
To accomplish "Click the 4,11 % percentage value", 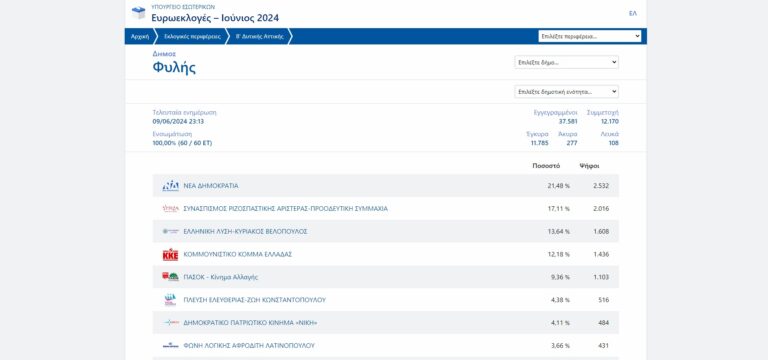I will tap(560, 323).
